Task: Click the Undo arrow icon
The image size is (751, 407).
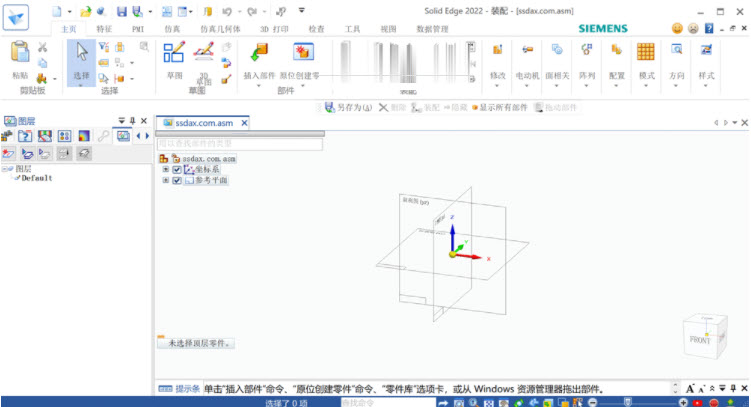Action: pyautogui.click(x=227, y=11)
